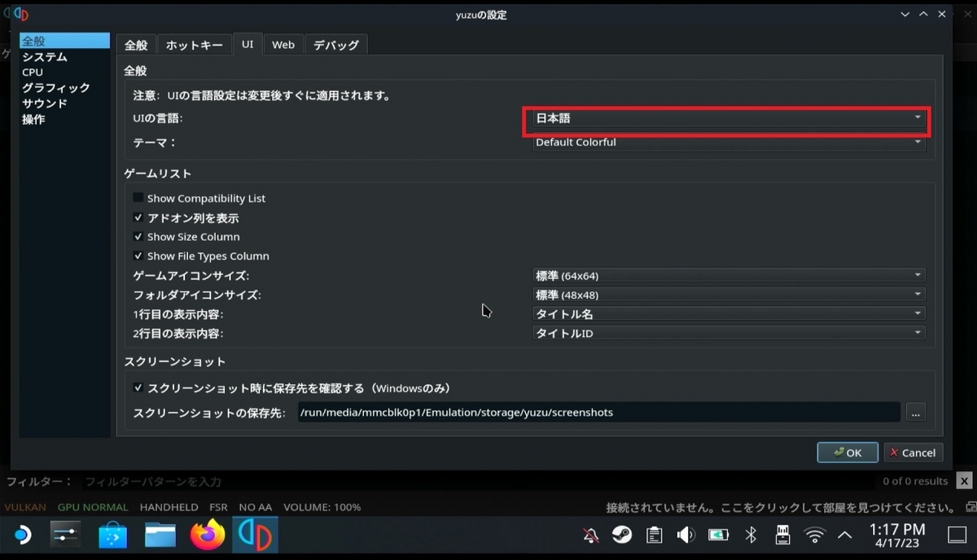Select the yuzu icon in the taskbar
The height and width of the screenshot is (560, 977).
point(256,535)
